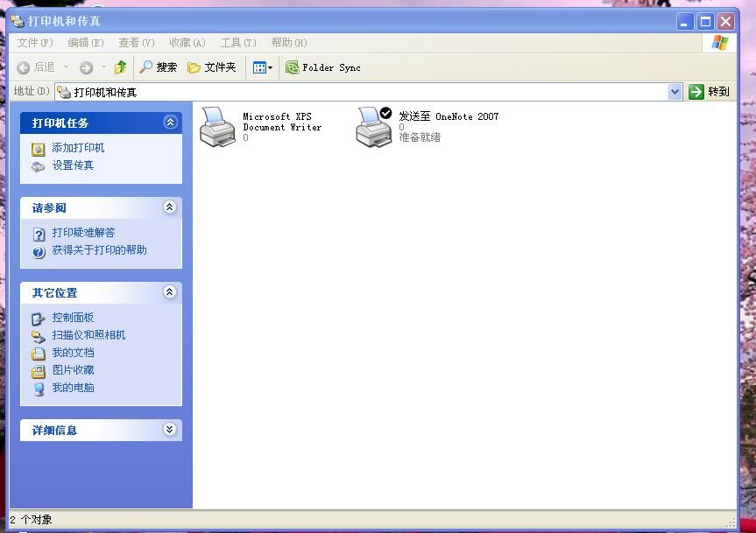Collapse the Printer Tasks (打印机任务) panel
The width and height of the screenshot is (756, 533).
170,123
